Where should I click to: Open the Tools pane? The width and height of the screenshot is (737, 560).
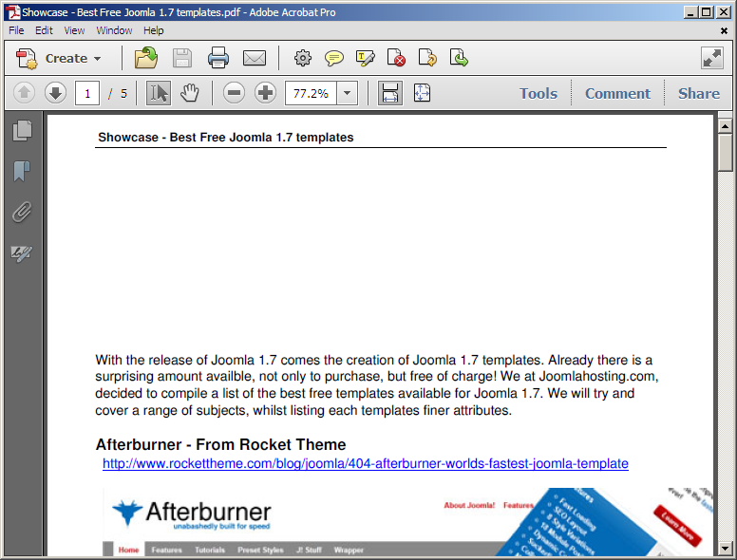(x=539, y=93)
